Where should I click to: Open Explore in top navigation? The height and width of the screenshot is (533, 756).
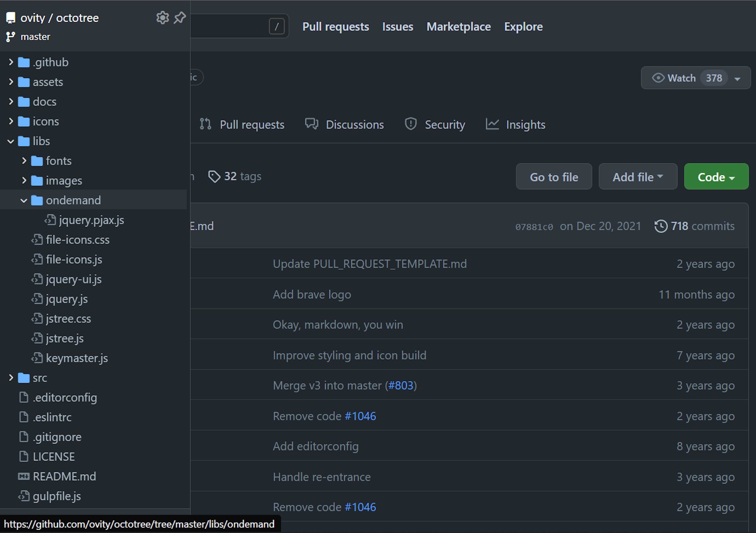point(523,27)
